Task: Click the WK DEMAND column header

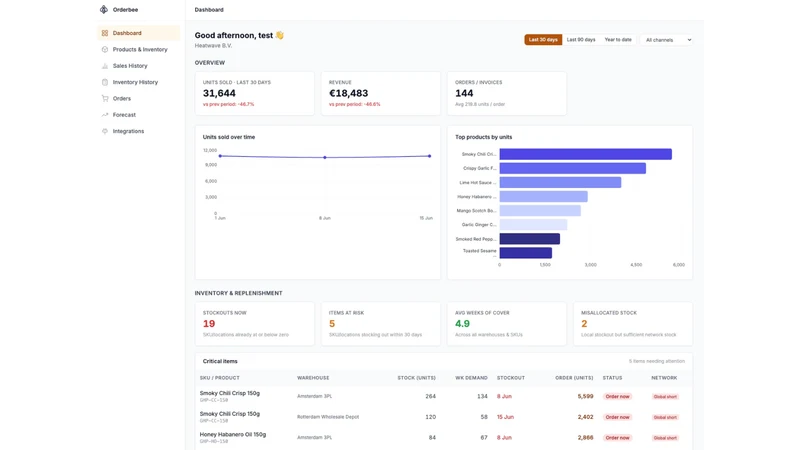Action: tap(471, 378)
